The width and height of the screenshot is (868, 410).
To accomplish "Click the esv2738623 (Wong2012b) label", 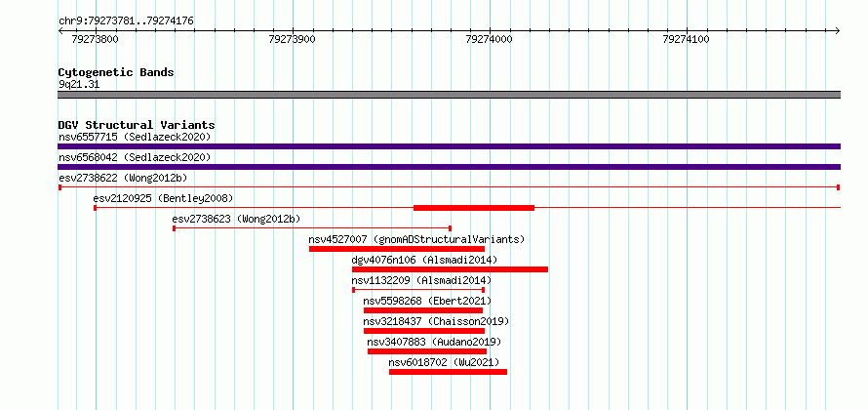I will click(236, 219).
